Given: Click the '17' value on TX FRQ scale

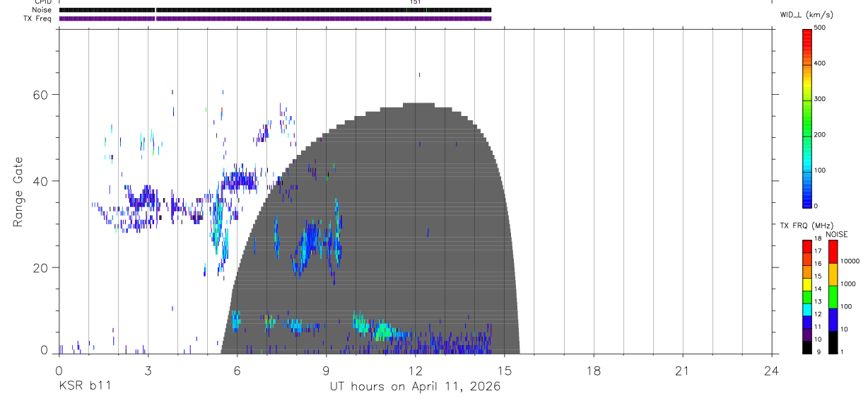Looking at the screenshot, I should [x=818, y=251].
